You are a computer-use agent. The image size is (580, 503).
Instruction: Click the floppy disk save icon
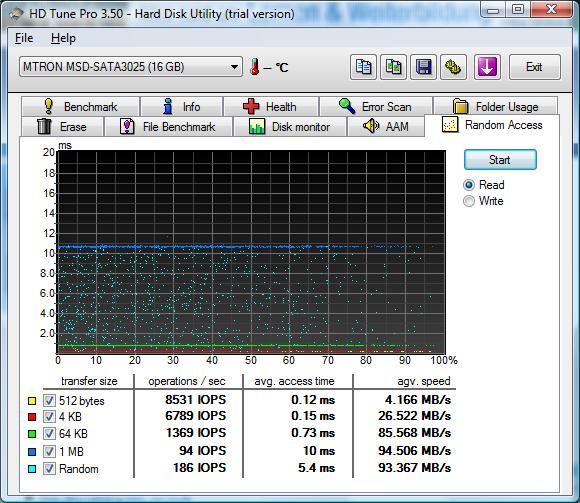coord(424,67)
